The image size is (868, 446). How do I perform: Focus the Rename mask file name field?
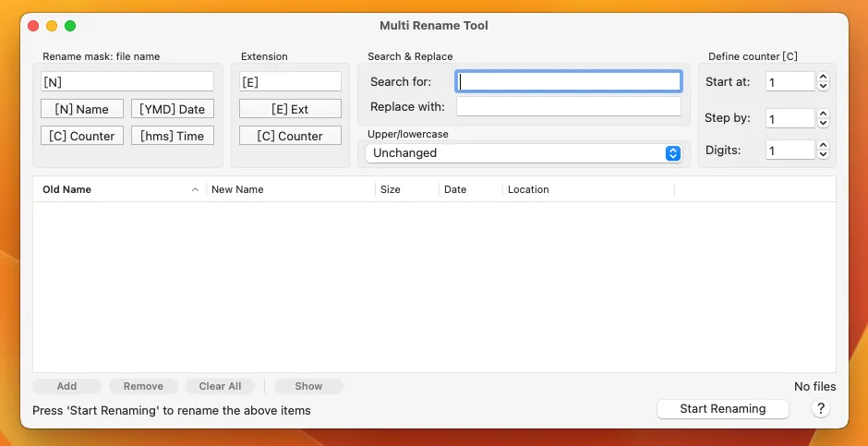pos(127,82)
